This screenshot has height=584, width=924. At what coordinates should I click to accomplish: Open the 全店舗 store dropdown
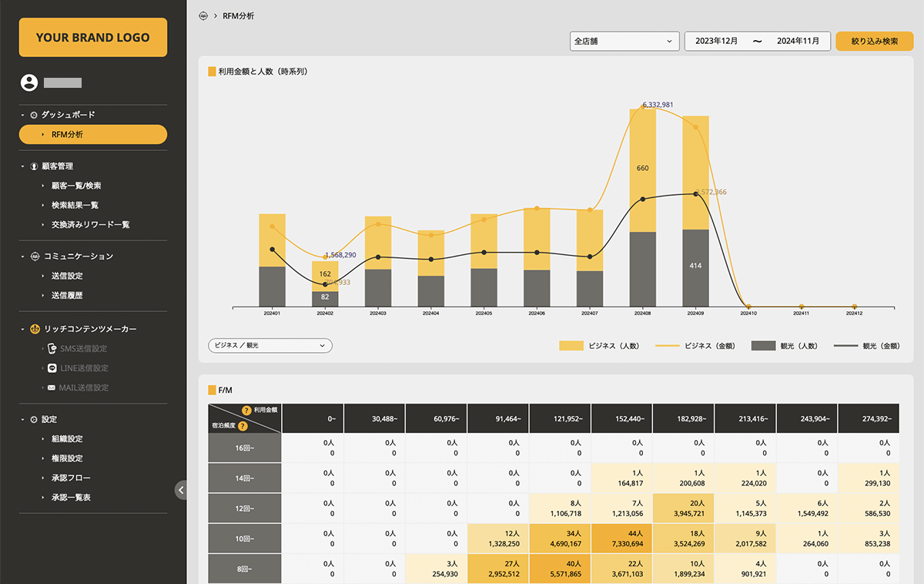[x=623, y=41]
